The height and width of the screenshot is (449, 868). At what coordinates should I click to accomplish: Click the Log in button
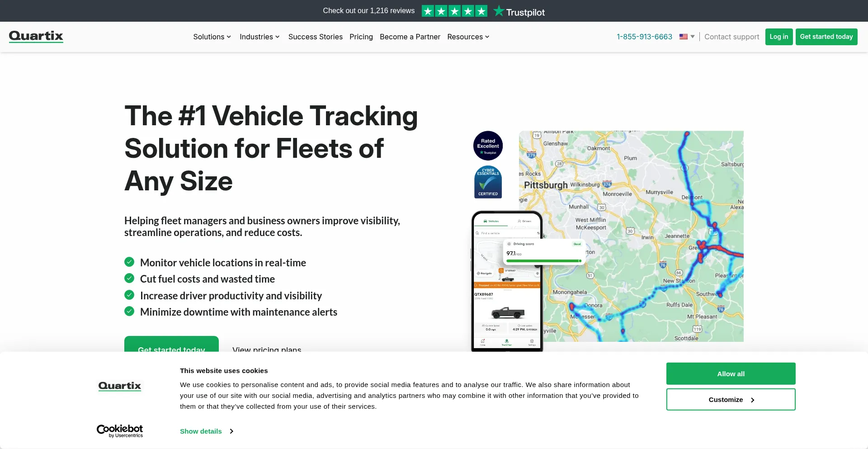[778, 37]
